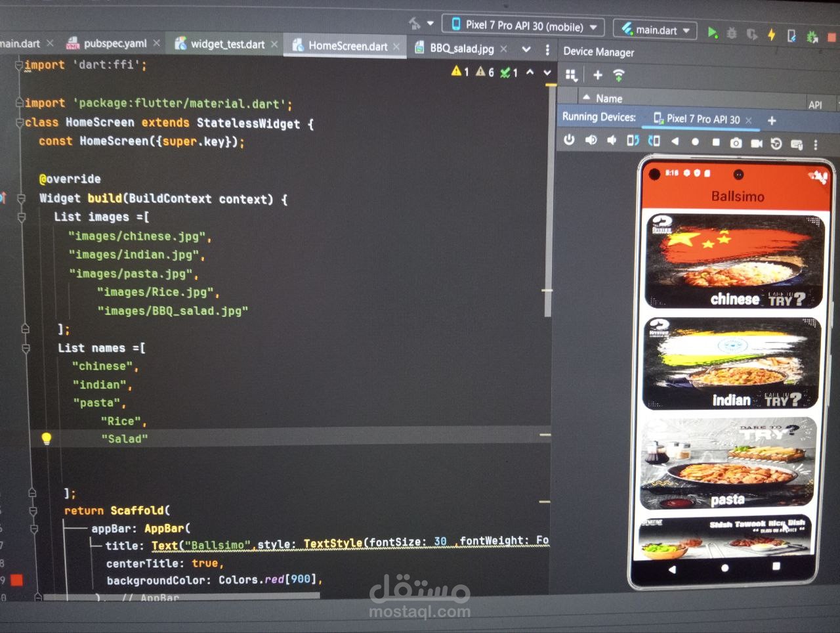The image size is (840, 633).
Task: Lower emulator volume with volume down icon
Action: click(612, 140)
